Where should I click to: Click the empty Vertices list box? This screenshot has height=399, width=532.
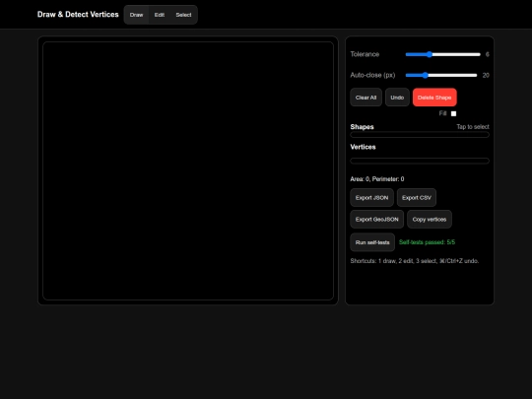point(420,161)
